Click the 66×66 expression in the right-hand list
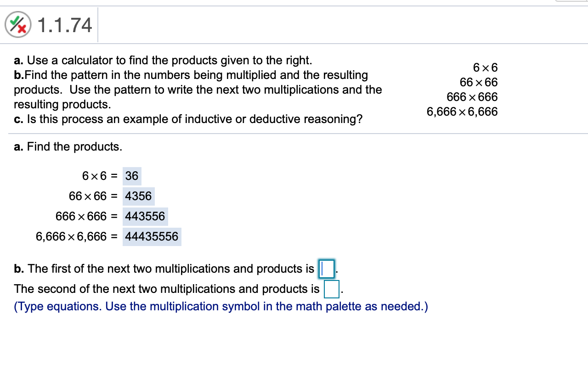Viewport: 588px width, 381px height. (479, 83)
